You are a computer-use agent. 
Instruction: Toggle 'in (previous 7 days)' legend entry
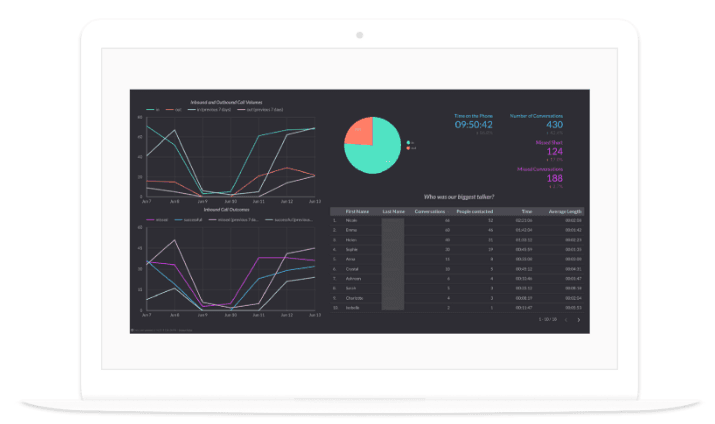(212, 109)
